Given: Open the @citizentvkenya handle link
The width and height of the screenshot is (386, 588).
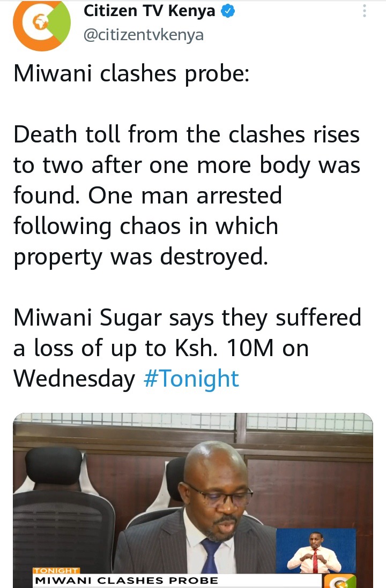Looking at the screenshot, I should coord(144,35).
